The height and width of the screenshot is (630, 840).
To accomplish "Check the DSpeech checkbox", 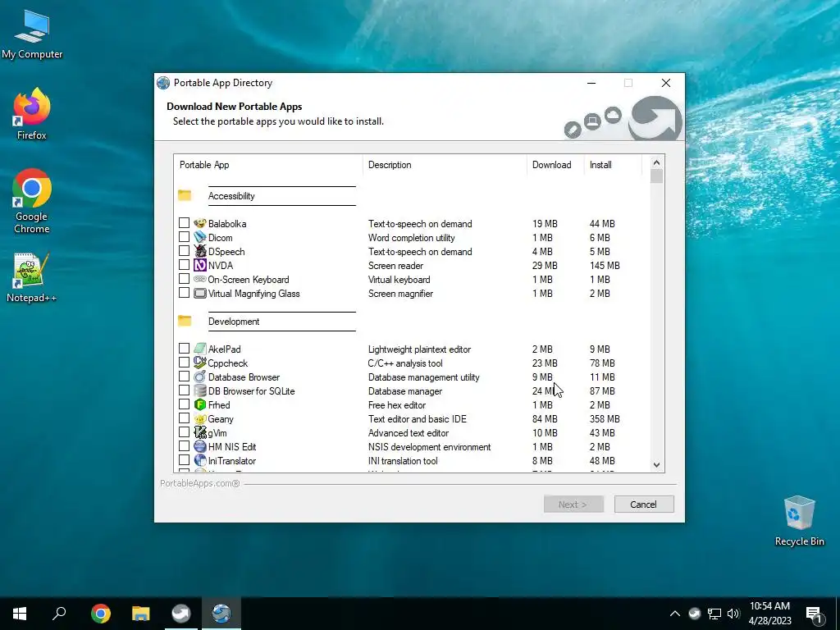I will tap(184, 251).
